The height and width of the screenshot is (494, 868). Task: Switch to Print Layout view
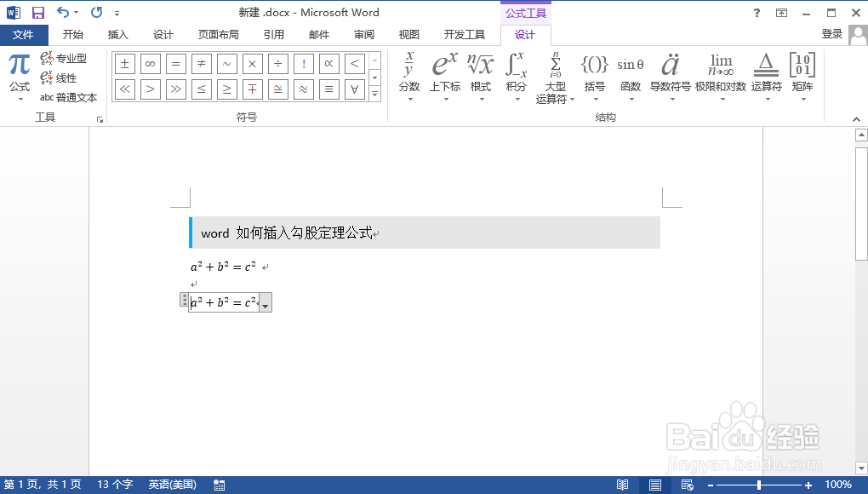tap(655, 485)
